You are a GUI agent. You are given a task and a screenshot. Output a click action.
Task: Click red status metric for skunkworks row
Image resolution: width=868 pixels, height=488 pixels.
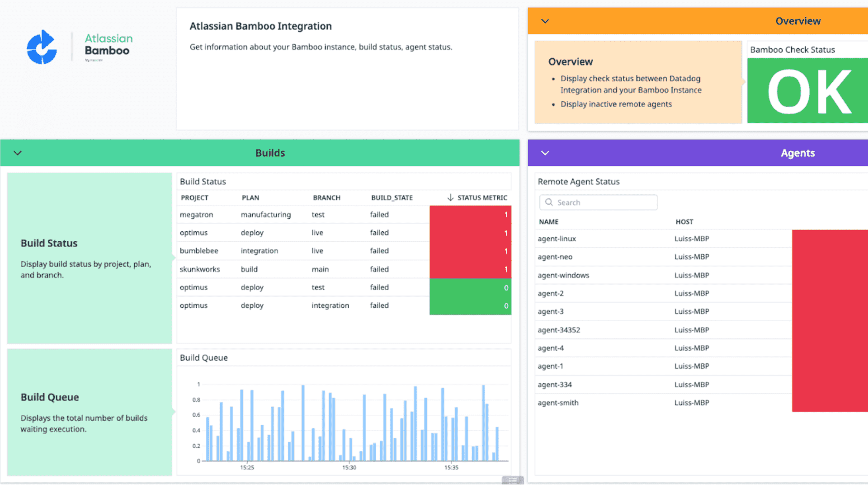pyautogui.click(x=470, y=269)
